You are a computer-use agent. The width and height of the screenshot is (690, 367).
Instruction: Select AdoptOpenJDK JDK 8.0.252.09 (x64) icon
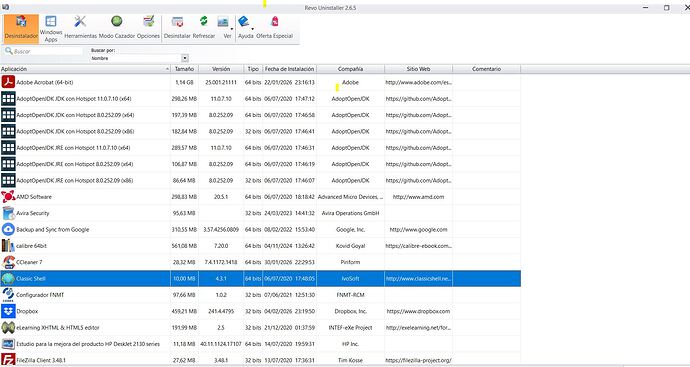8,115
